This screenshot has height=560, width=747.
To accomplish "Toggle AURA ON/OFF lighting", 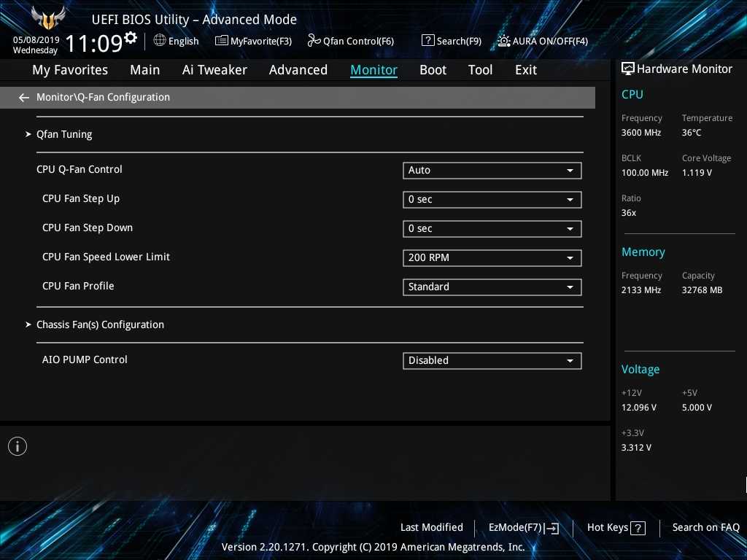I will [x=543, y=41].
